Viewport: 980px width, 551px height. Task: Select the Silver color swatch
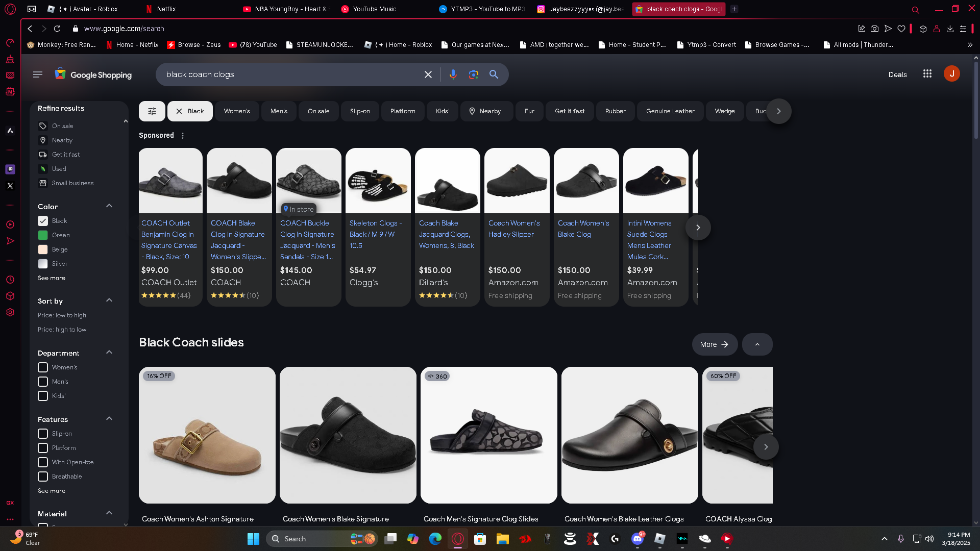click(x=43, y=264)
